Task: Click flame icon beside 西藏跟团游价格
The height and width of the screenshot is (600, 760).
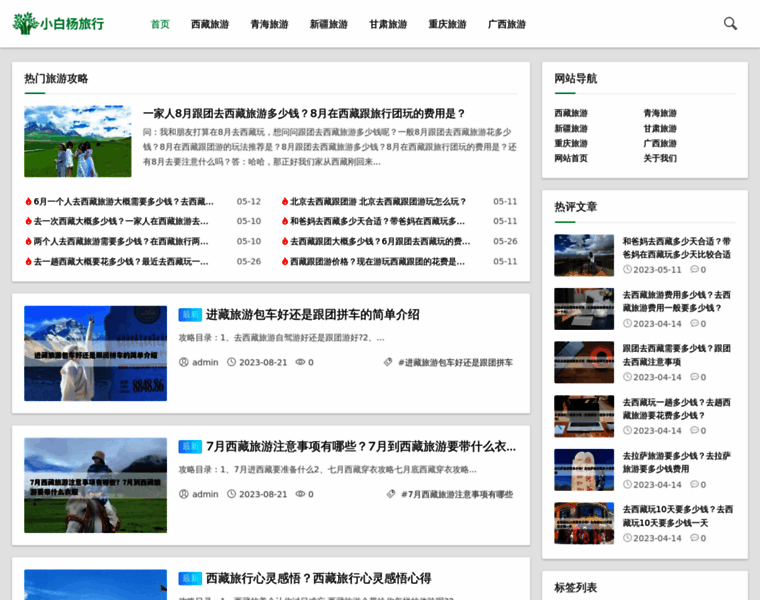Action: tap(285, 261)
